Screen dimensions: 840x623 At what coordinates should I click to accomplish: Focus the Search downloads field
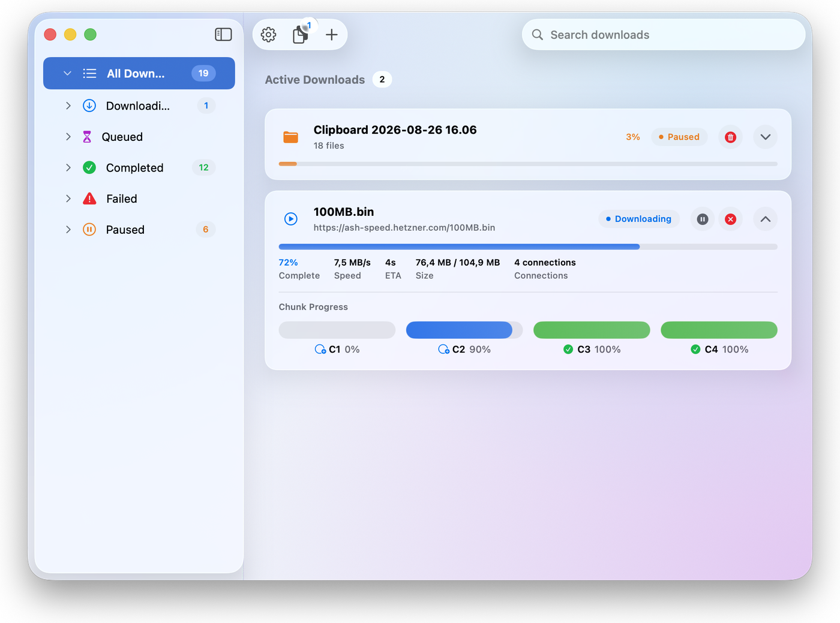(x=664, y=35)
